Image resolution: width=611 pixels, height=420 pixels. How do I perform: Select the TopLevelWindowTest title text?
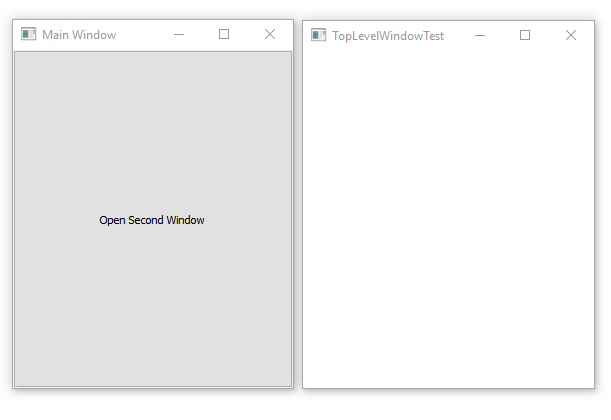pyautogui.click(x=388, y=36)
